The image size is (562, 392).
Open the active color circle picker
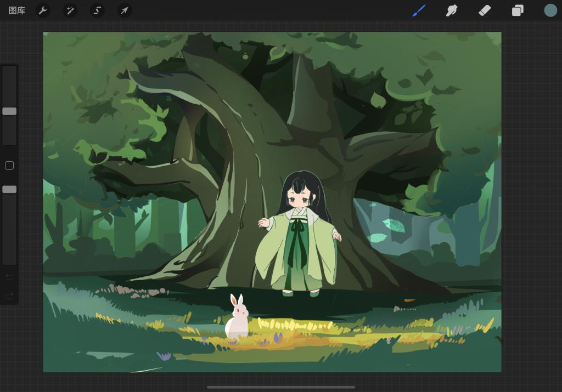pyautogui.click(x=550, y=10)
